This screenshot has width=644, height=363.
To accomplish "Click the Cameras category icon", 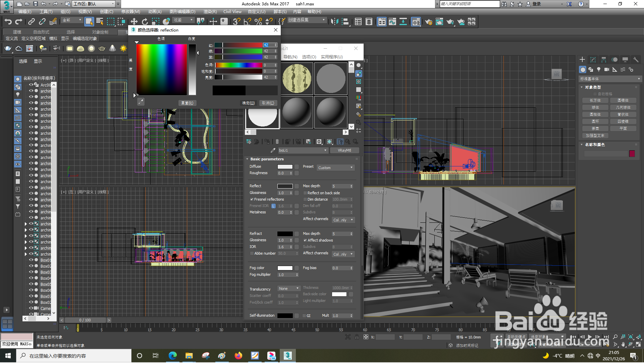I will (607, 69).
